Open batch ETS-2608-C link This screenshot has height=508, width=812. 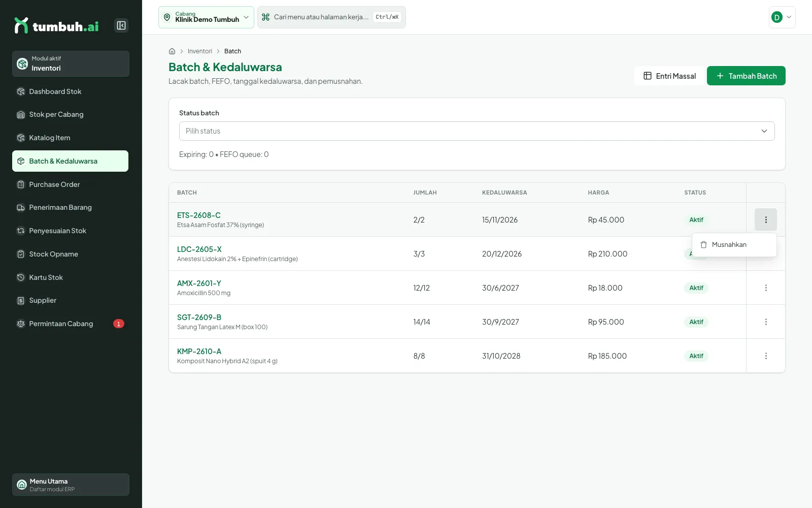(199, 215)
